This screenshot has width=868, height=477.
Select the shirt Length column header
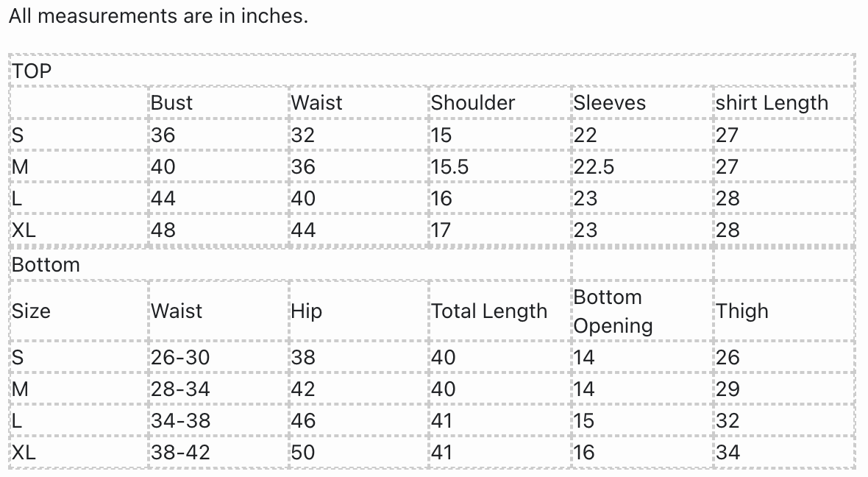(x=772, y=102)
